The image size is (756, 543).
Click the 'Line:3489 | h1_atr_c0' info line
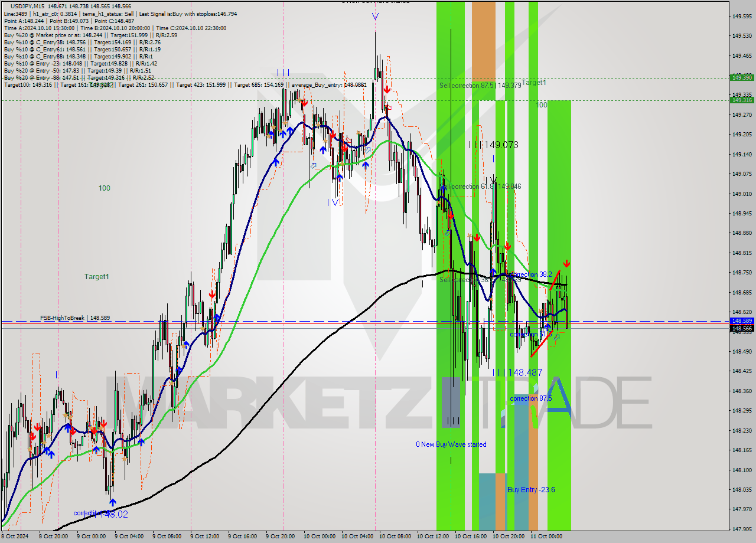[120, 14]
